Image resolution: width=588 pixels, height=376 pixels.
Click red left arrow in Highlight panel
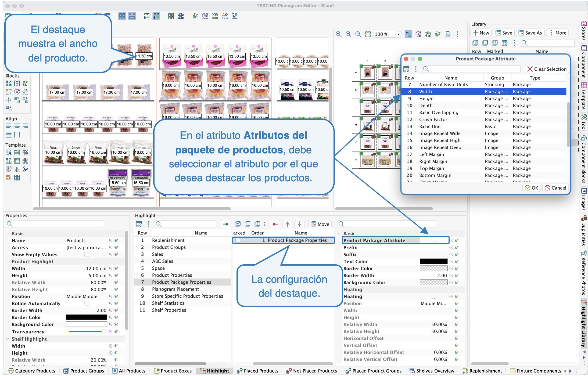click(x=275, y=224)
